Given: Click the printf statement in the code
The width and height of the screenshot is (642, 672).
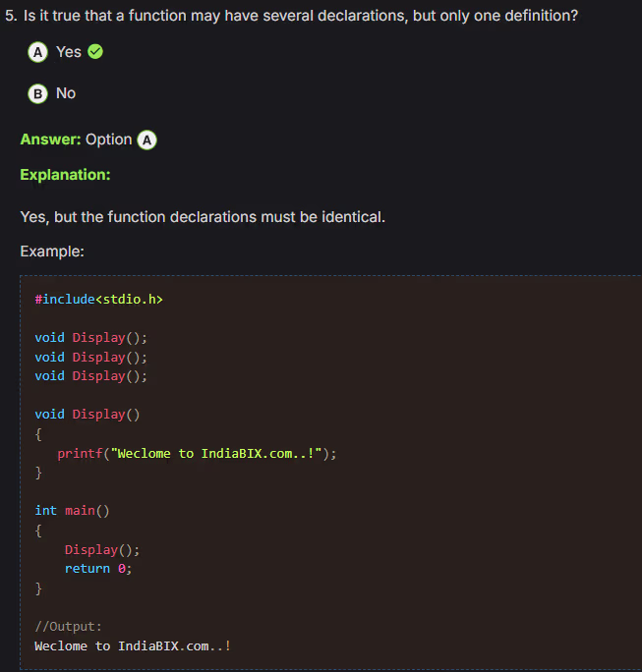Looking at the screenshot, I should pyautogui.click(x=197, y=453).
